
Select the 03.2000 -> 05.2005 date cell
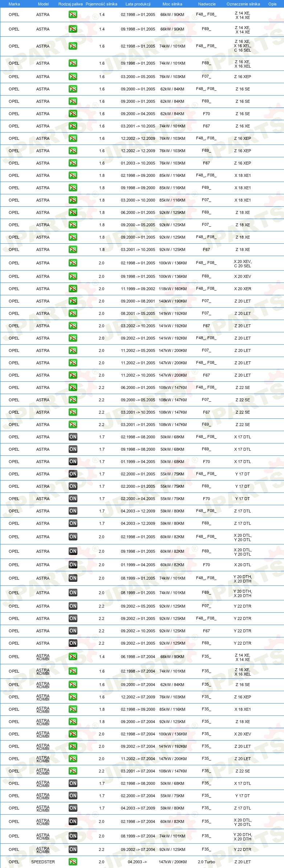pos(138,77)
